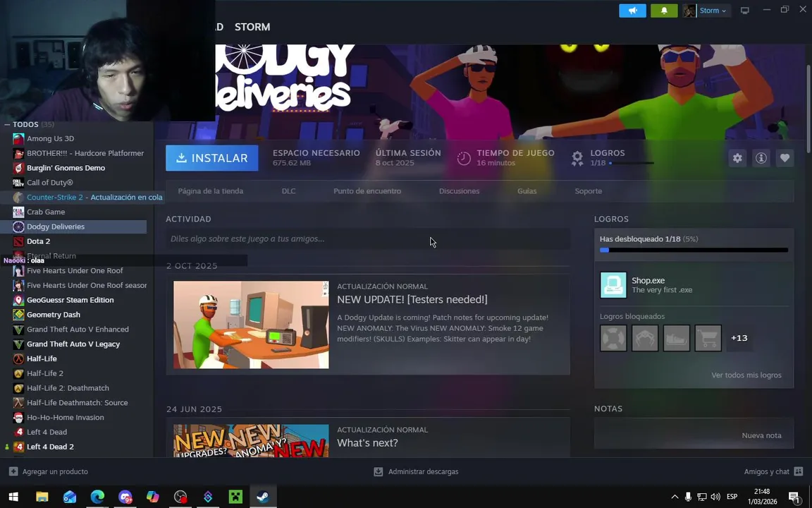Click the locked sneaker achievement icon
The width and height of the screenshot is (812, 508).
pyautogui.click(x=677, y=338)
